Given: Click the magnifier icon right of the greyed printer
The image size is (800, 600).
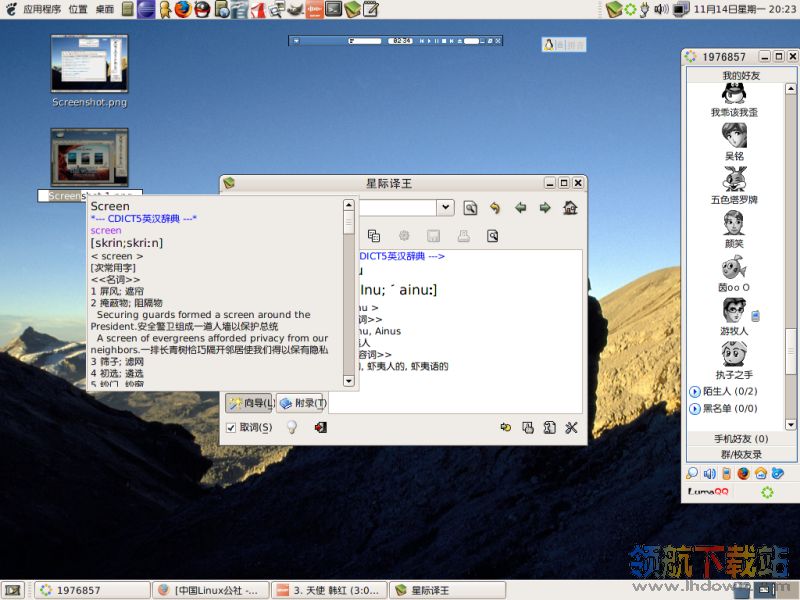Looking at the screenshot, I should (492, 236).
